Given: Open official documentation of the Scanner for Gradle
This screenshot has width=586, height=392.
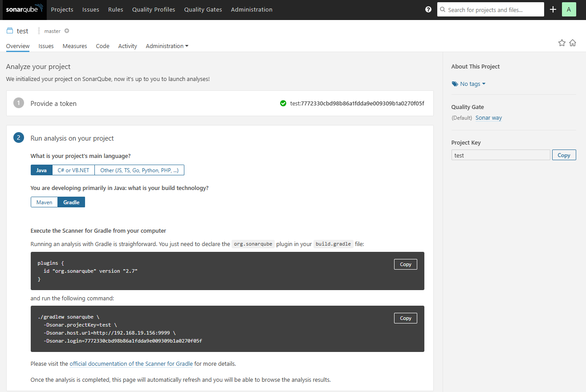Looking at the screenshot, I should pyautogui.click(x=131, y=364).
